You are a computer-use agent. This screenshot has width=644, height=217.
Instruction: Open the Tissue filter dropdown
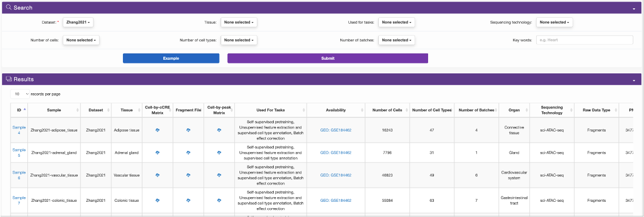coord(239,23)
